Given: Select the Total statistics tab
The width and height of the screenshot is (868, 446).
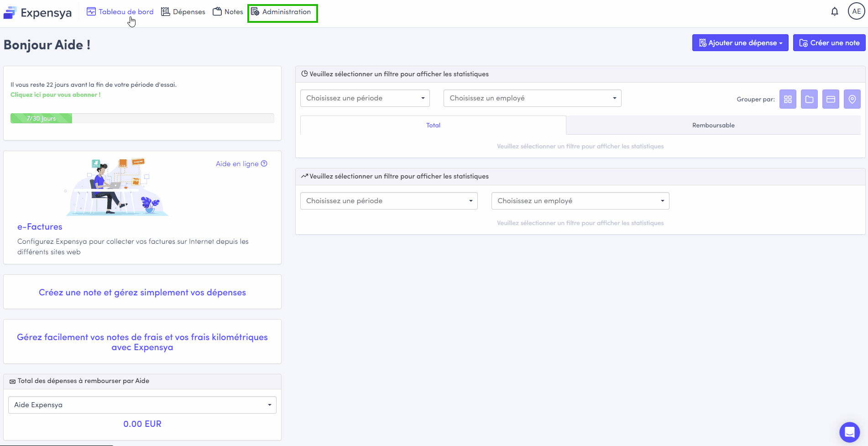Looking at the screenshot, I should [x=433, y=125].
